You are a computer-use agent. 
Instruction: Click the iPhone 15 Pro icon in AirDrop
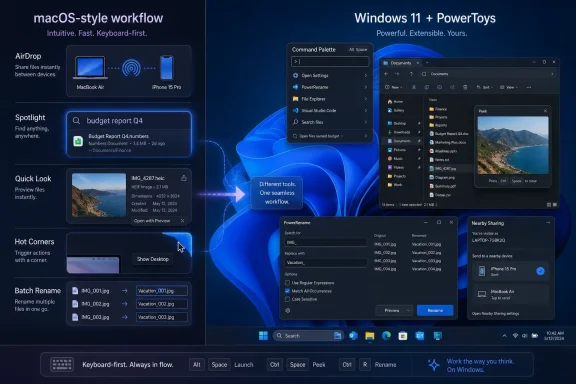click(x=166, y=68)
